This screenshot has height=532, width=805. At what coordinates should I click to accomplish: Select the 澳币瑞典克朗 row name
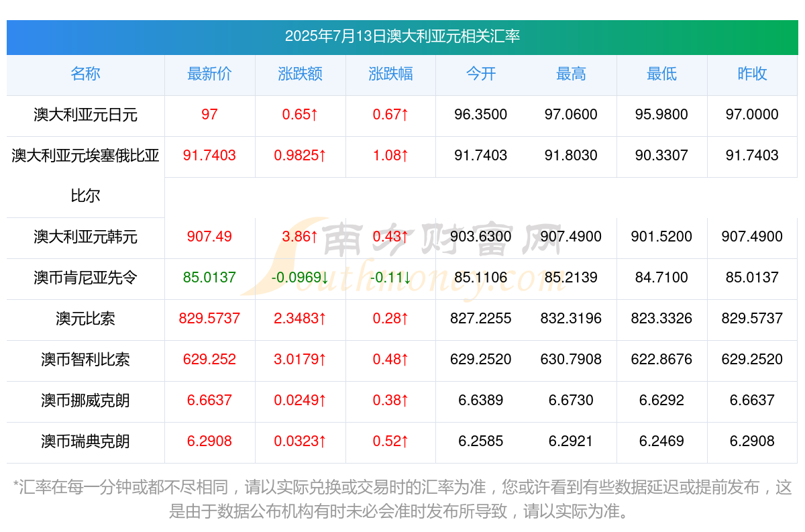tap(85, 441)
